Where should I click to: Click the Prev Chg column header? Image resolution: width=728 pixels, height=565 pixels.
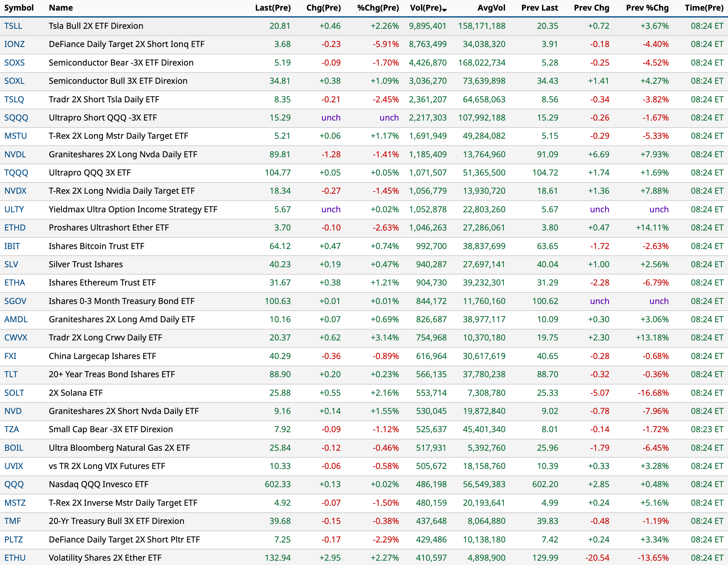[x=591, y=8]
